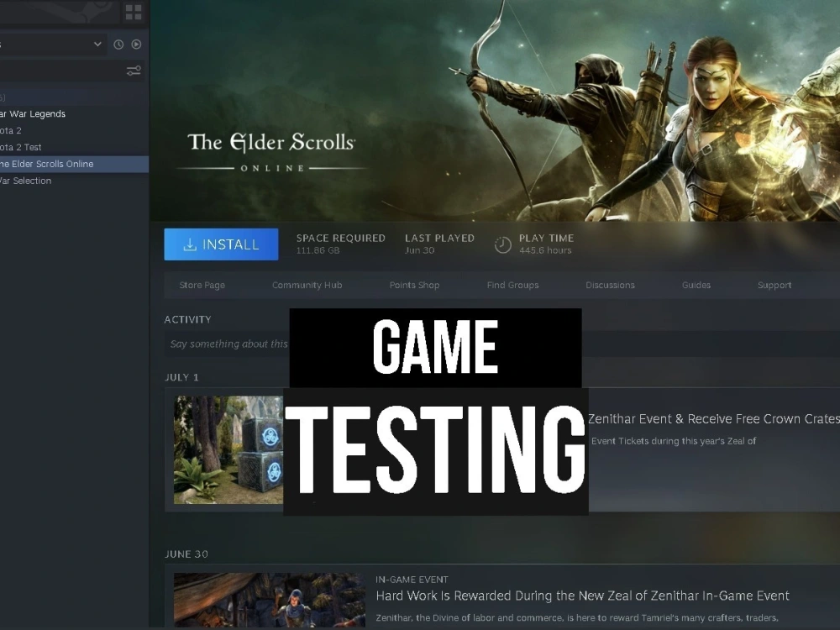Image resolution: width=840 pixels, height=630 pixels.
Task: Expand the library category dropdown
Action: (x=97, y=44)
